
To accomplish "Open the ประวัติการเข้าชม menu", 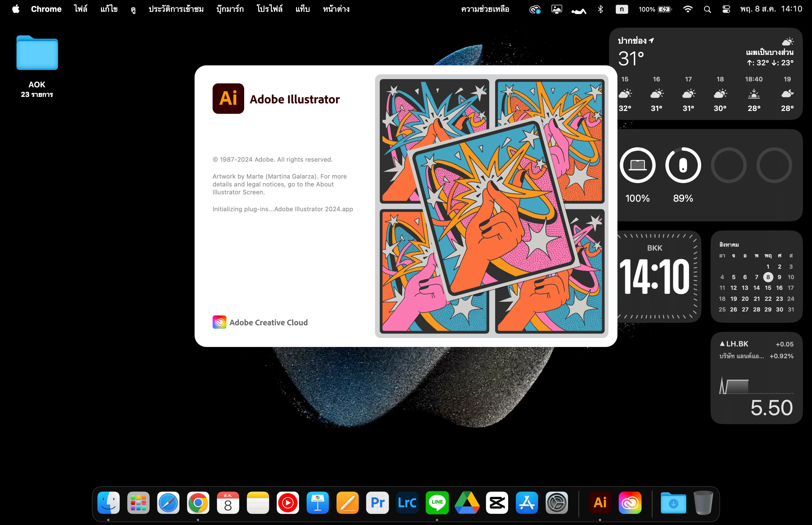I will 176,9.
